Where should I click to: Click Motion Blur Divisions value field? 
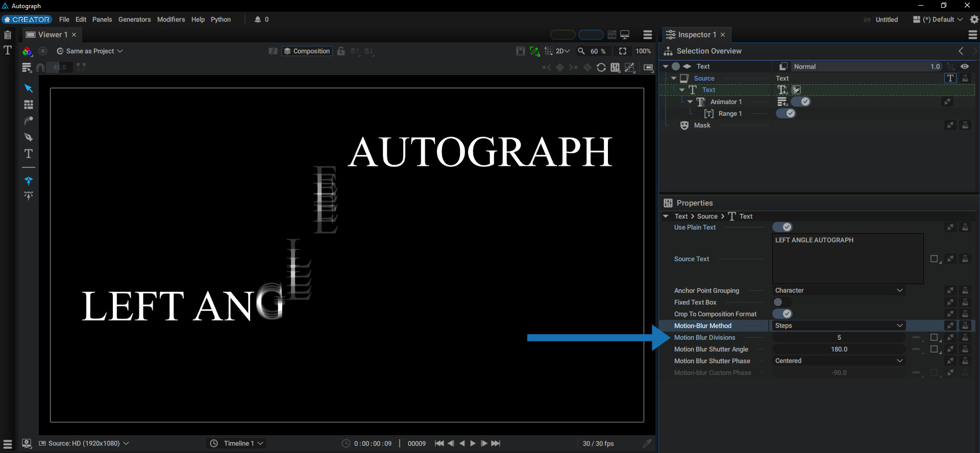839,337
